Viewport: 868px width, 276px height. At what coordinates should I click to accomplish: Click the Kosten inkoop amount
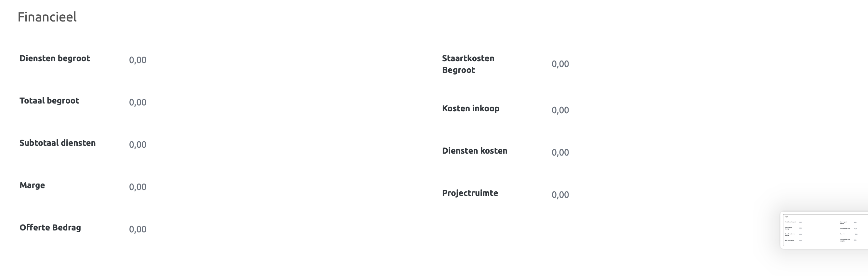click(x=560, y=110)
